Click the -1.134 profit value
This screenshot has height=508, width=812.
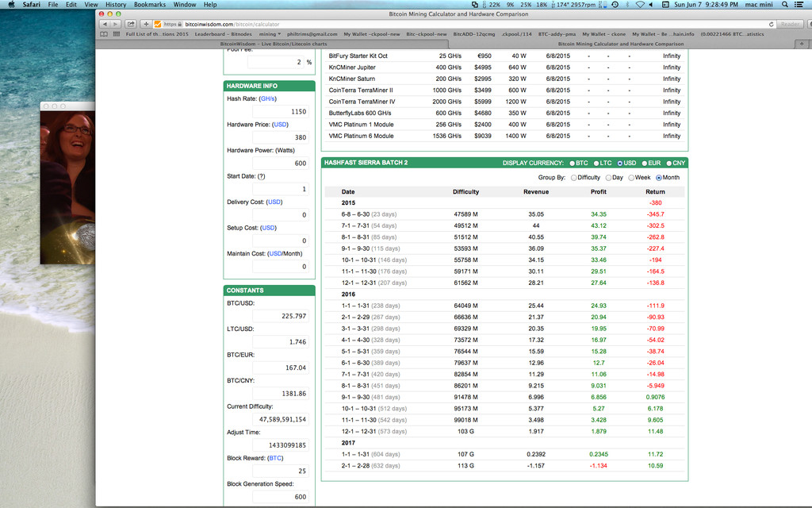click(599, 465)
